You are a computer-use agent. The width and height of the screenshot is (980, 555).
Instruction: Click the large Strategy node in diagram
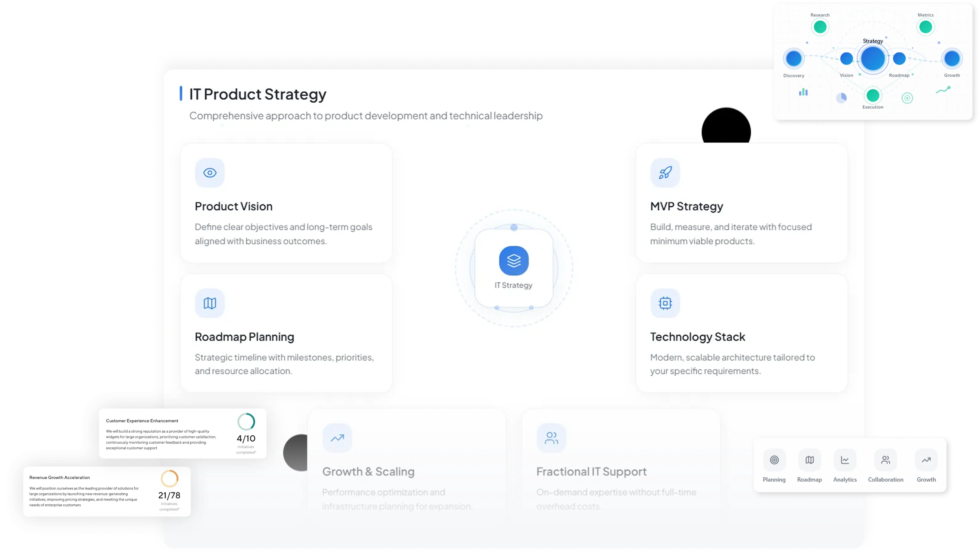873,58
